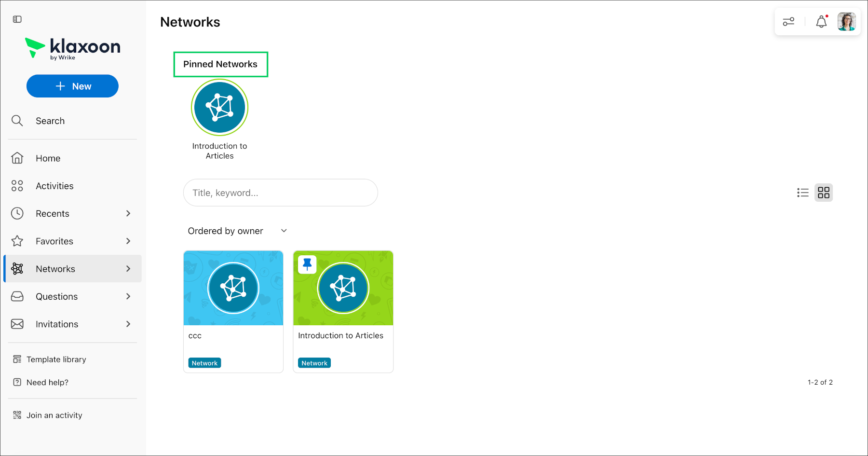Click the Search magnifier icon
Screen dimensions: 868x456
pyautogui.click(x=17, y=121)
